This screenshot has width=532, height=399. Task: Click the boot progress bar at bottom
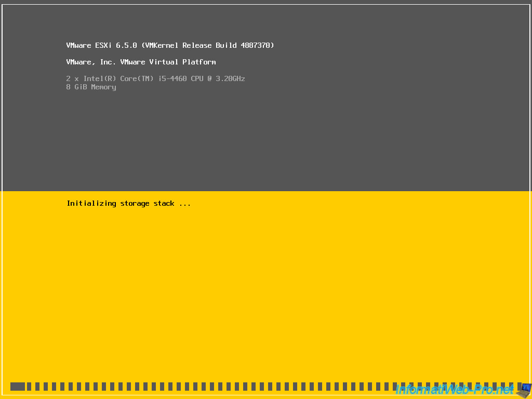265,387
